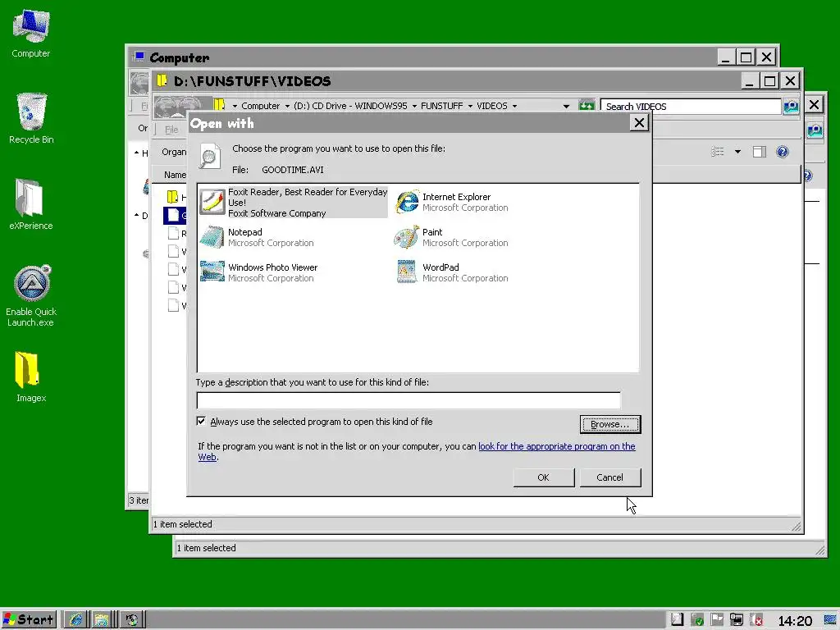Select Notepad in the Open with list
The height and width of the screenshot is (630, 840).
coord(257,237)
